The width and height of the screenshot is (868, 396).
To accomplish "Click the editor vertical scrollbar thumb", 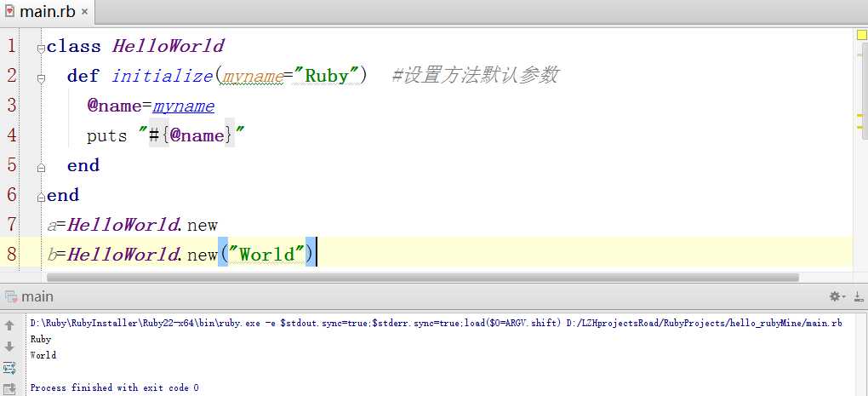I will 865,91.
